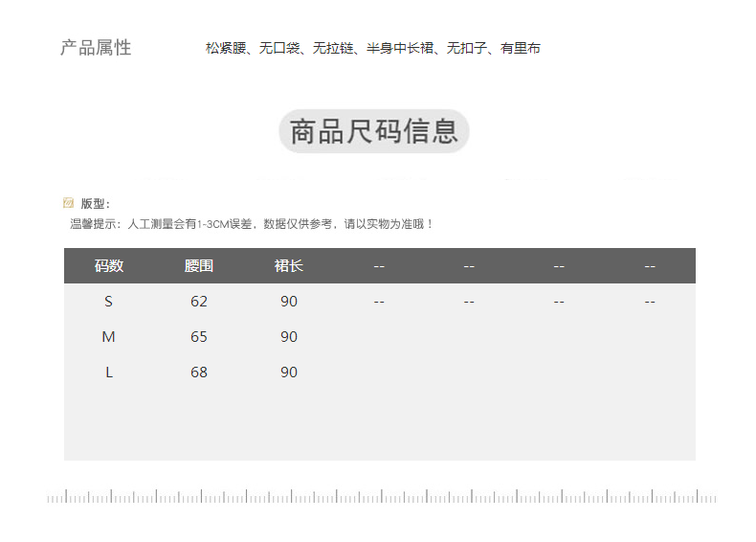Click waist value 62 in S row
This screenshot has width=756, height=542.
coord(199,302)
